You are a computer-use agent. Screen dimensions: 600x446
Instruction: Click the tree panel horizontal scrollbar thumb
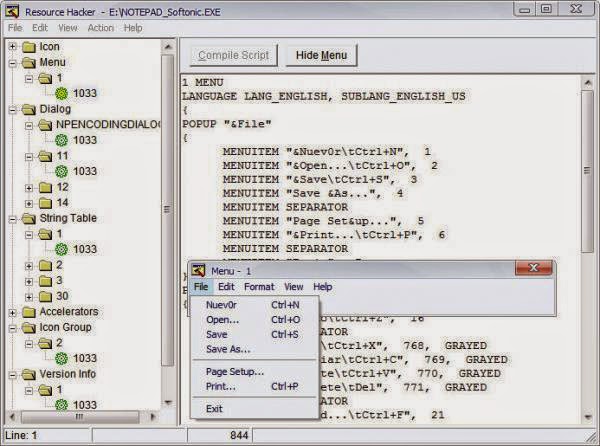(x=80, y=416)
